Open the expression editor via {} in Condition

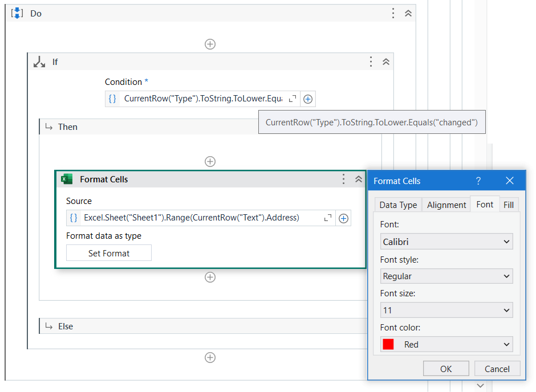click(x=112, y=98)
